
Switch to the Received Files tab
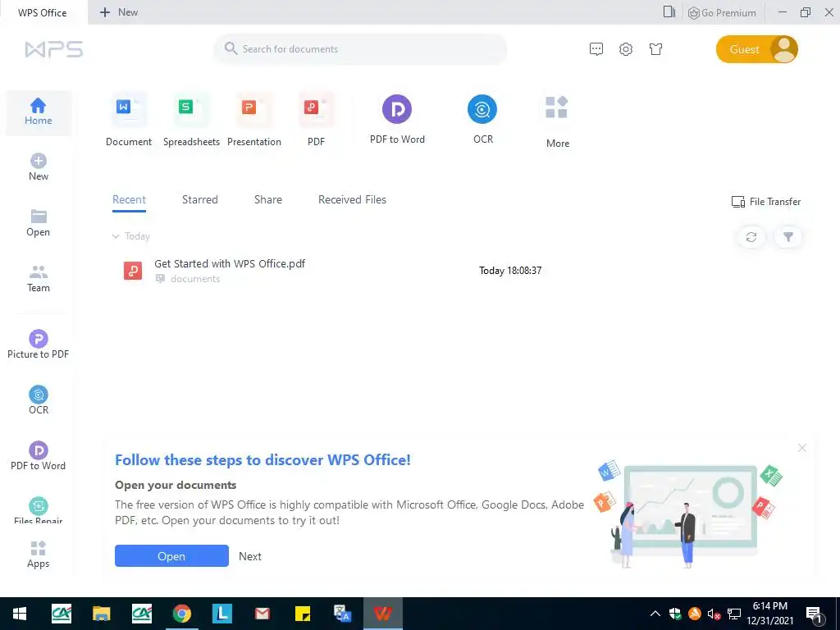pyautogui.click(x=352, y=200)
